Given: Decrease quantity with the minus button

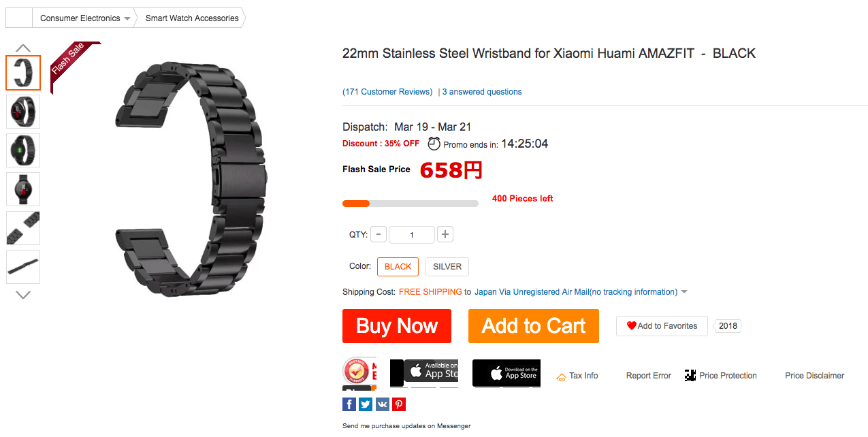Looking at the screenshot, I should pyautogui.click(x=379, y=234).
